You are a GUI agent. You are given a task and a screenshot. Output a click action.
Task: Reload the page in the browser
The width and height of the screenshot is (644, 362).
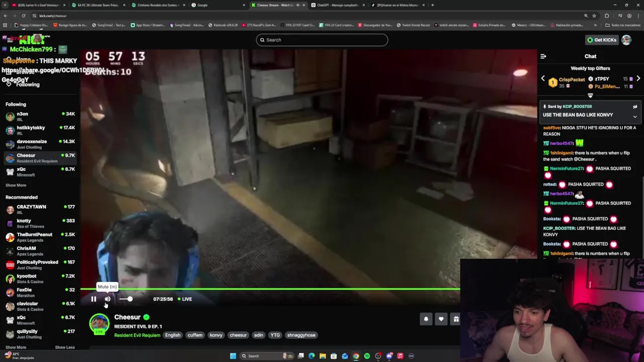[23, 16]
